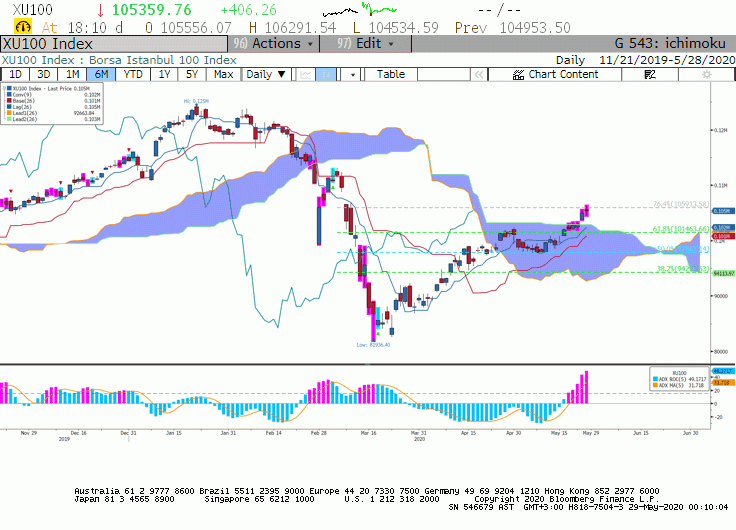Screen dimensions: 736x530
Task: Select the candlestick chart type icon
Action: [x=326, y=74]
